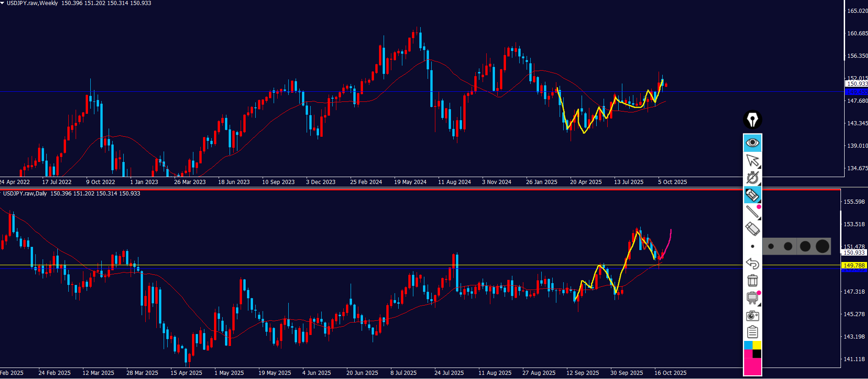Open the whiteboard easel tool

752,298
